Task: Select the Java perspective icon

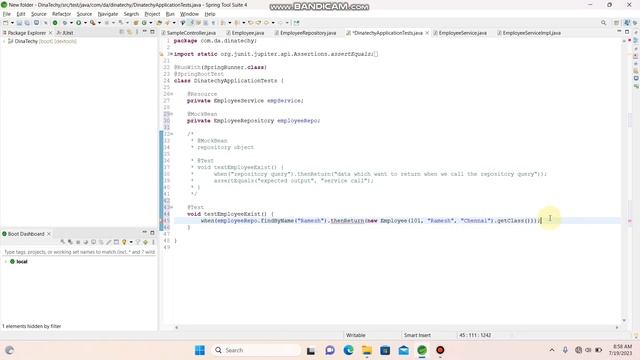Action: [x=627, y=23]
